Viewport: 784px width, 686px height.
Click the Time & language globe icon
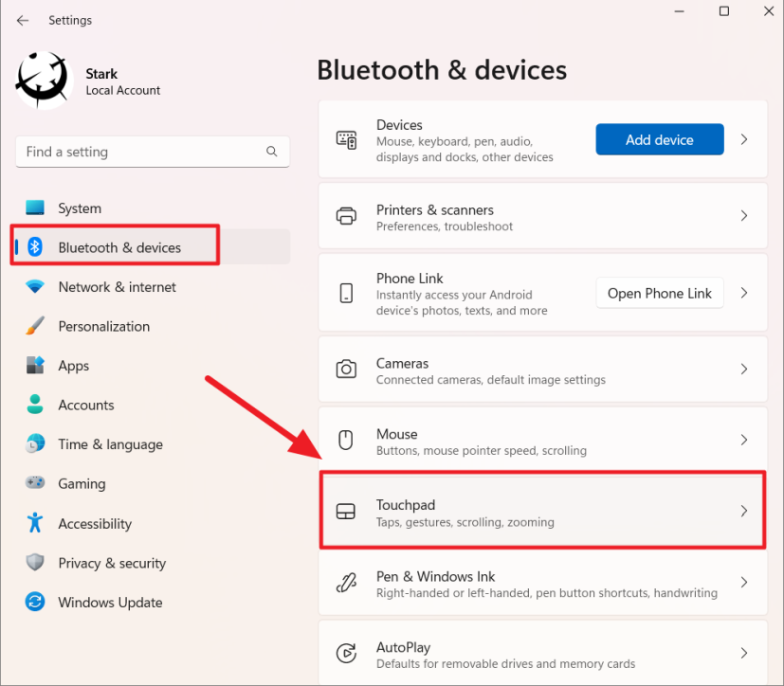(x=35, y=443)
